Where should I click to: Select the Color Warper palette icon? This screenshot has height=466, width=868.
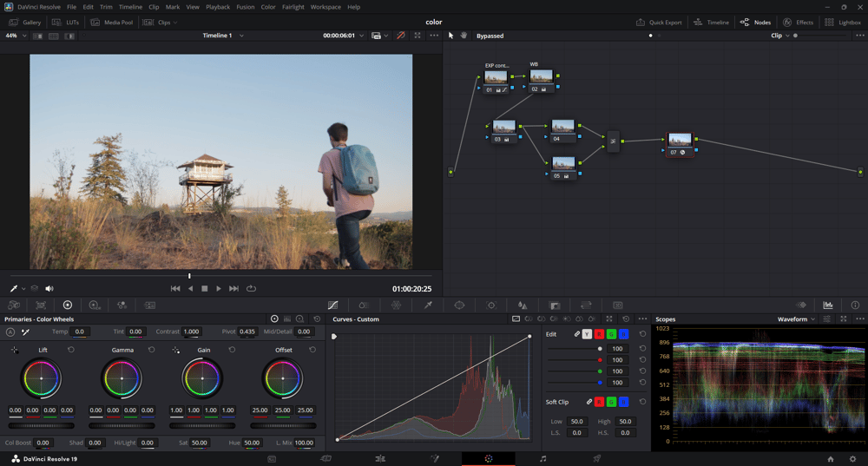point(397,305)
